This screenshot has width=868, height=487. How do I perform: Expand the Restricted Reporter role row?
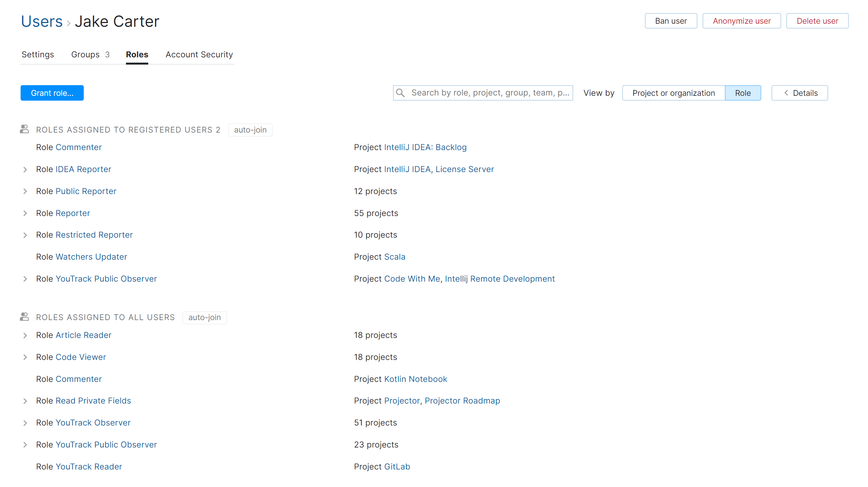(25, 235)
